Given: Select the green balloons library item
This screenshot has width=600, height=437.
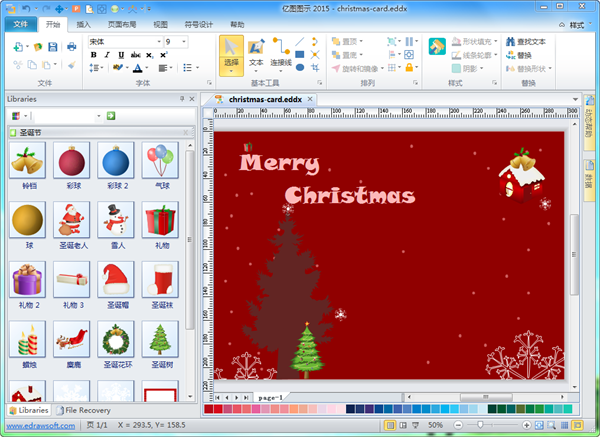Looking at the screenshot, I should [160, 160].
